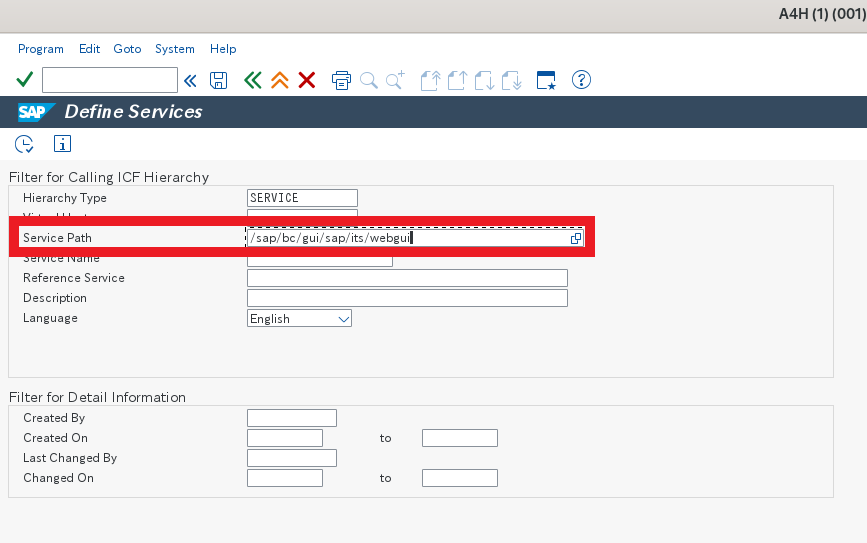Click the Last Changed By input field
The width and height of the screenshot is (867, 543).
pyautogui.click(x=292, y=458)
